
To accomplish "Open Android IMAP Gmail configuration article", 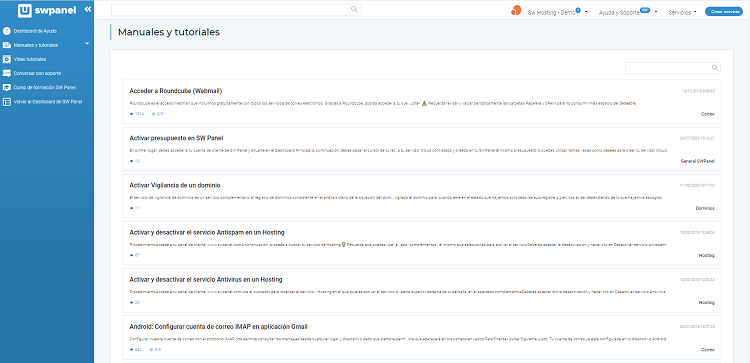I will pos(219,327).
